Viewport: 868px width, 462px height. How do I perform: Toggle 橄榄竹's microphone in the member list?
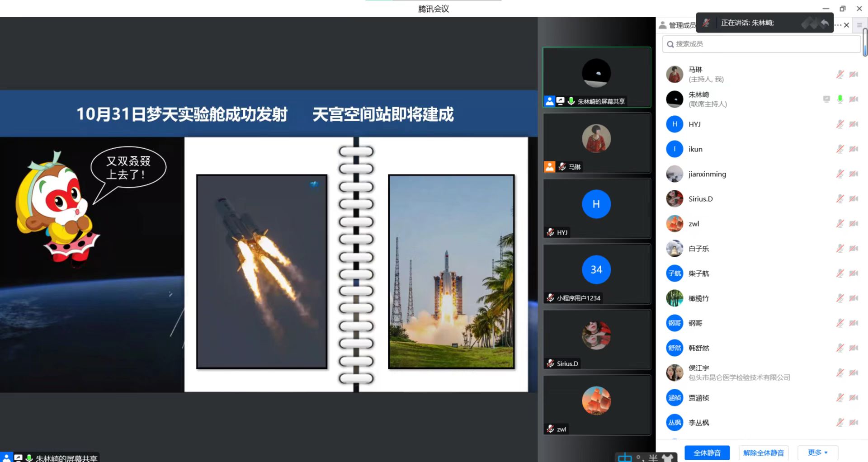point(840,298)
